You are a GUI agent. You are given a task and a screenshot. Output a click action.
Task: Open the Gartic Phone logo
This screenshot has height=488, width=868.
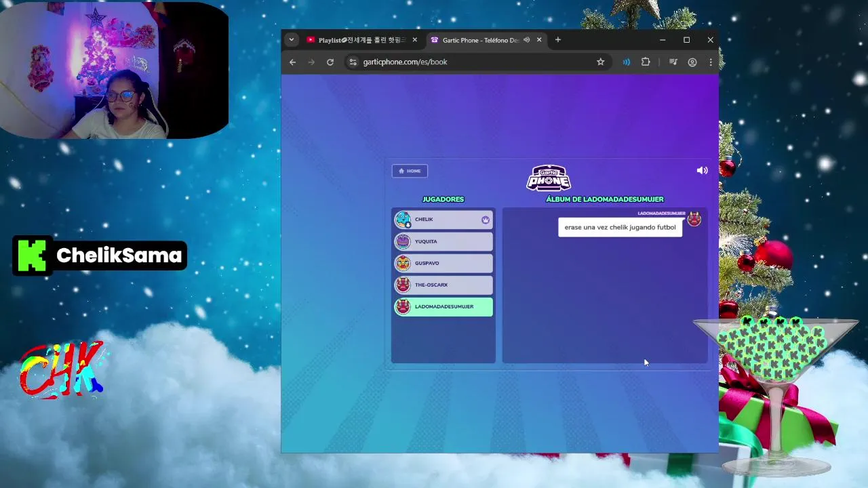tap(549, 178)
